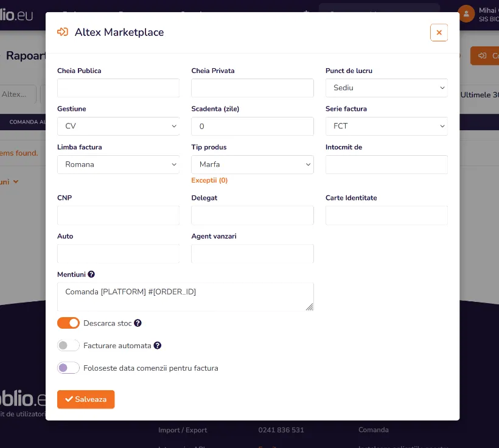Expand the Gestiune dropdown showing CV
Viewport: 499px width, 448px height.
[x=118, y=126]
